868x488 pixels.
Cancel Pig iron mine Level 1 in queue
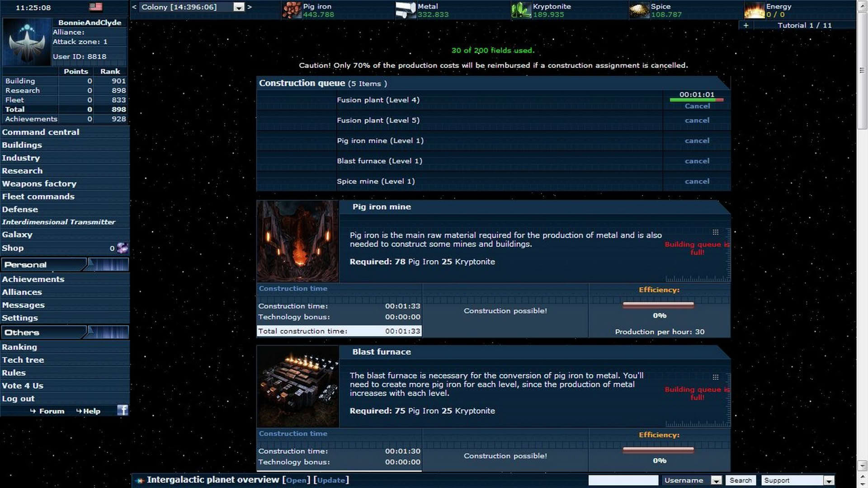tap(697, 141)
